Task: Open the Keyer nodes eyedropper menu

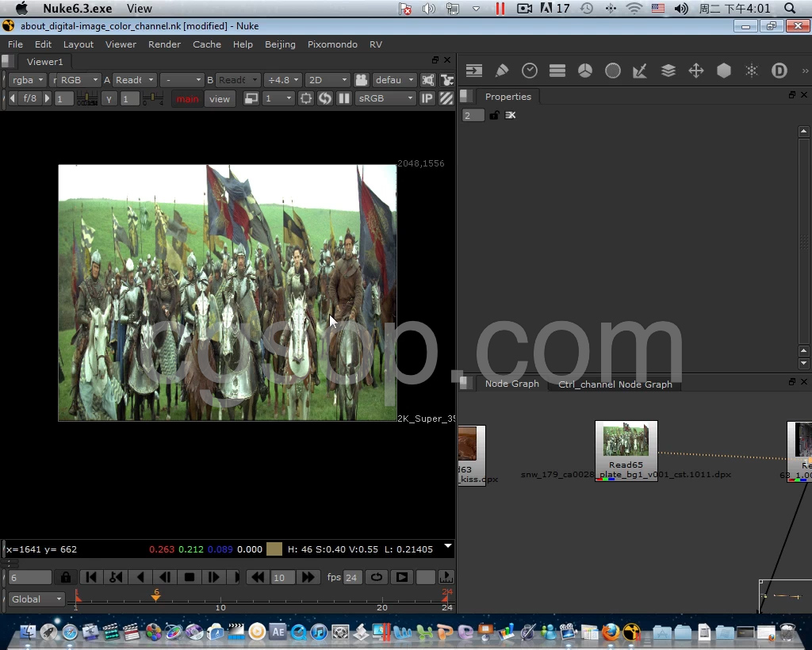Action: (x=640, y=71)
